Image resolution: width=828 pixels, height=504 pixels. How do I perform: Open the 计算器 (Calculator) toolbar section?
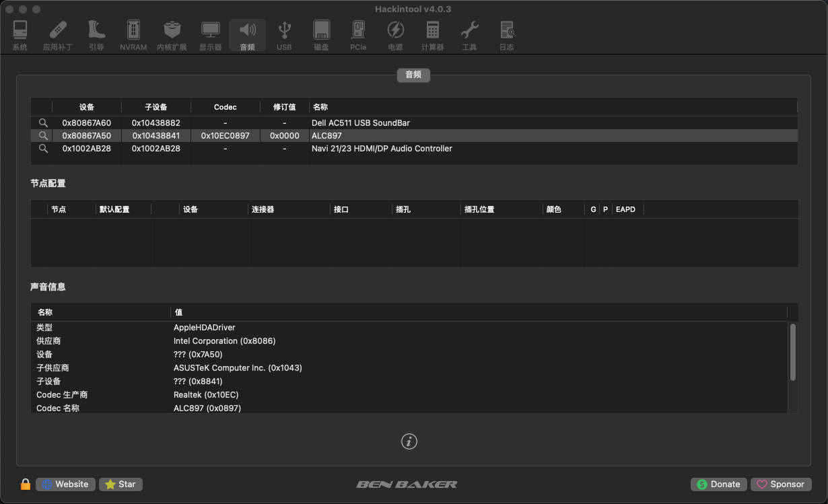[x=432, y=36]
